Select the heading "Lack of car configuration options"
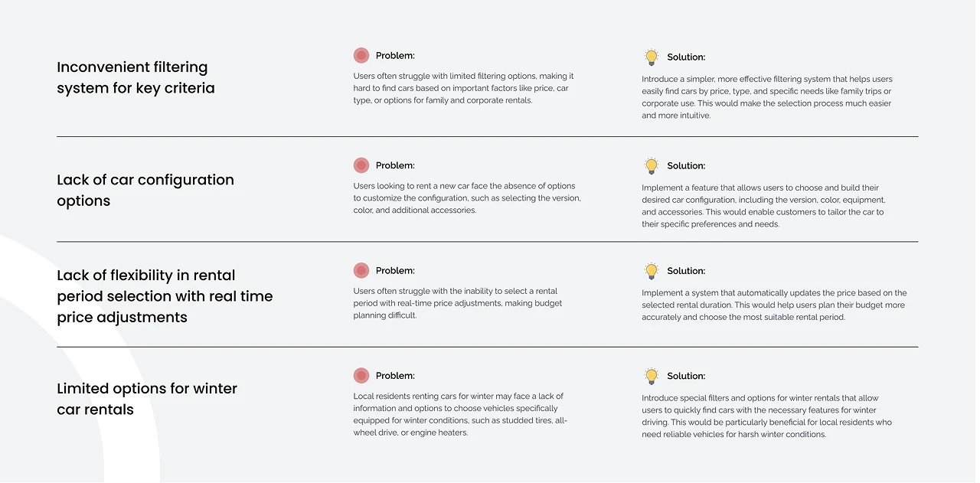The width and height of the screenshot is (980, 483). (145, 190)
